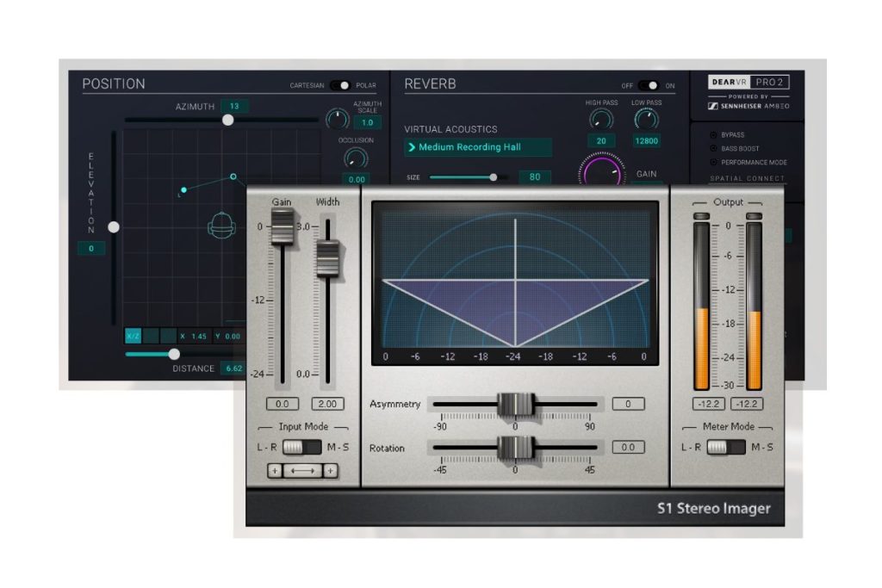Toggle the Reverb Off/On switch
Viewport: 882px width, 588px height.
click(x=648, y=85)
